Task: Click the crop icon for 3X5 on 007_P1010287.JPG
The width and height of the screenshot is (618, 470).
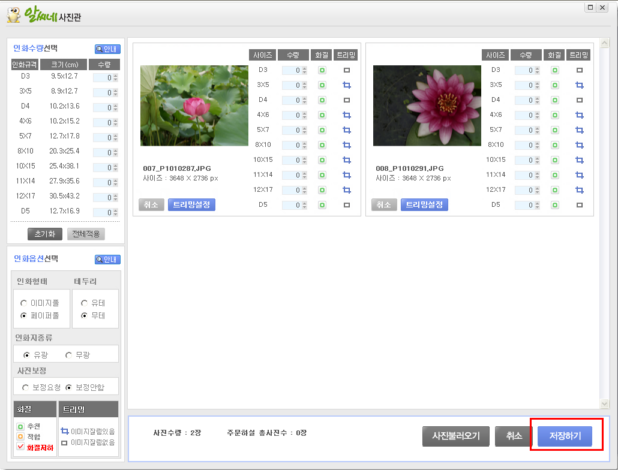Action: click(x=347, y=85)
